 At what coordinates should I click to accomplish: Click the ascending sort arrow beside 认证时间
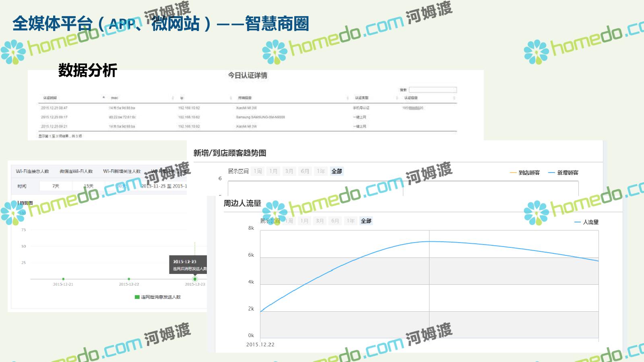tap(103, 97)
